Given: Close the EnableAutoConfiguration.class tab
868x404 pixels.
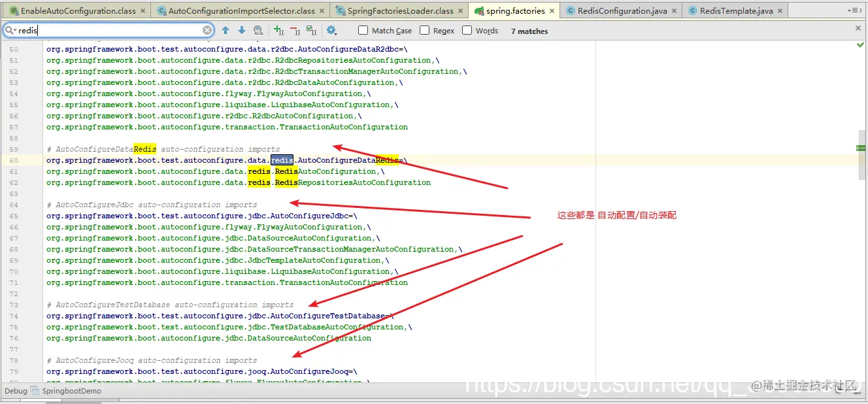Looking at the screenshot, I should pyautogui.click(x=143, y=11).
